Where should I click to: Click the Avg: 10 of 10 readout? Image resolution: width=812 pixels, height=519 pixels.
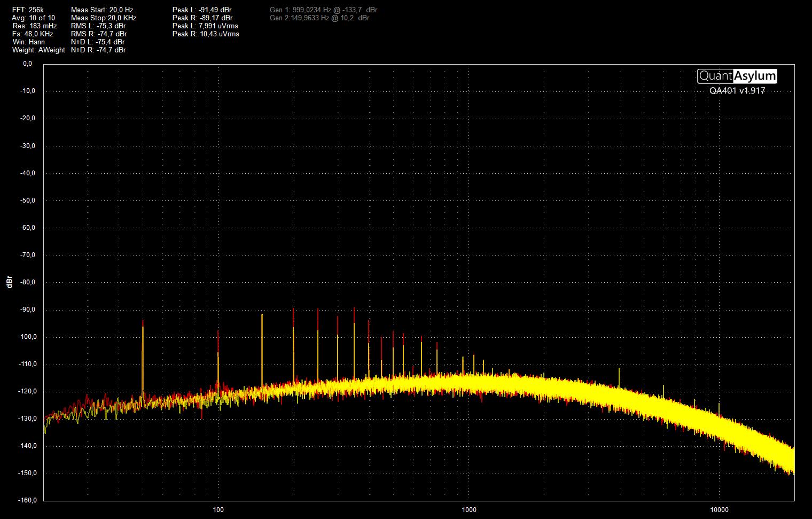click(33, 18)
